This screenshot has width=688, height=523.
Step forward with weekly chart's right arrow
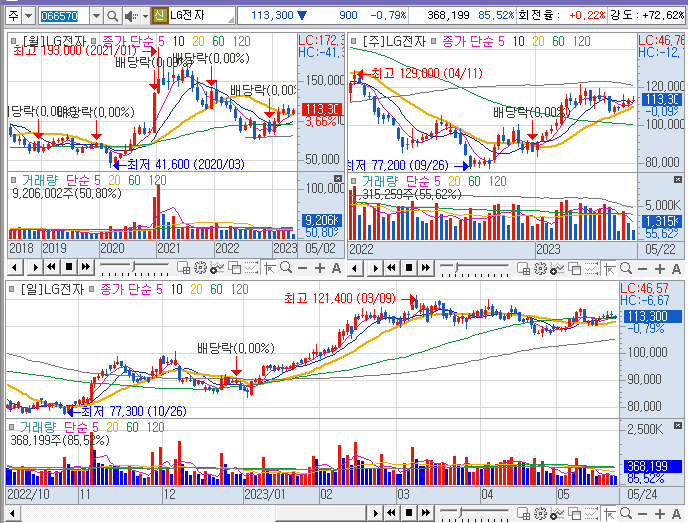375,268
